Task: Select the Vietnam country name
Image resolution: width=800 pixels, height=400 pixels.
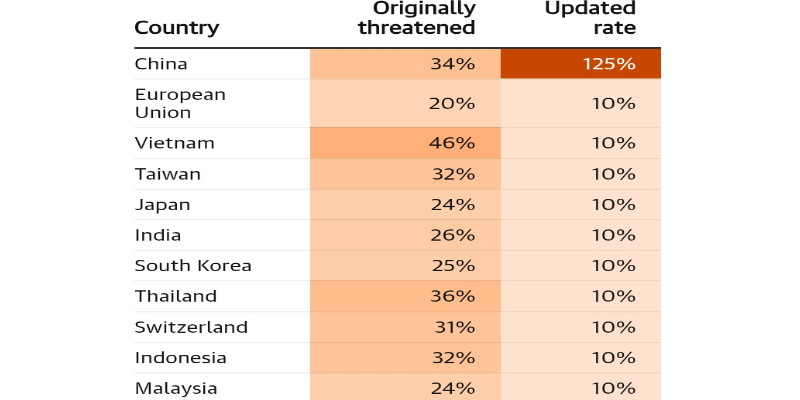Action: click(175, 143)
